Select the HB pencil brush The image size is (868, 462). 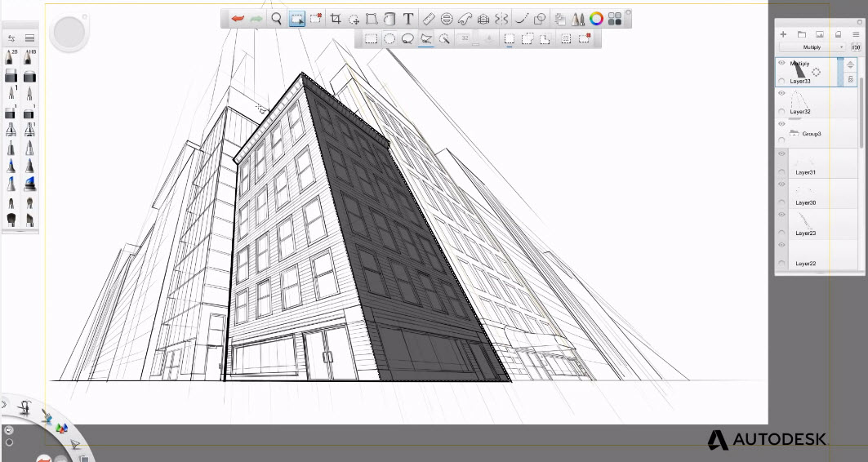(30, 56)
